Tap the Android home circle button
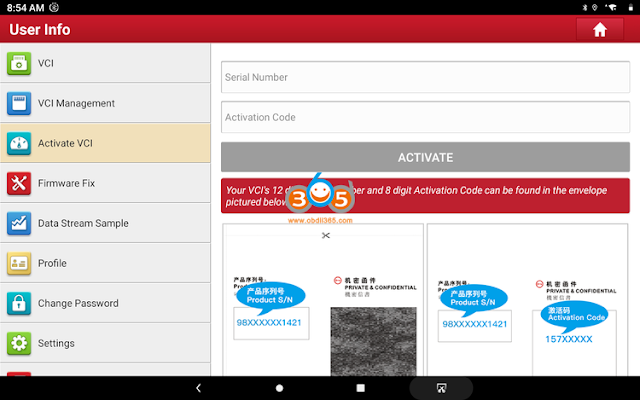Image resolution: width=640 pixels, height=400 pixels. [x=279, y=388]
